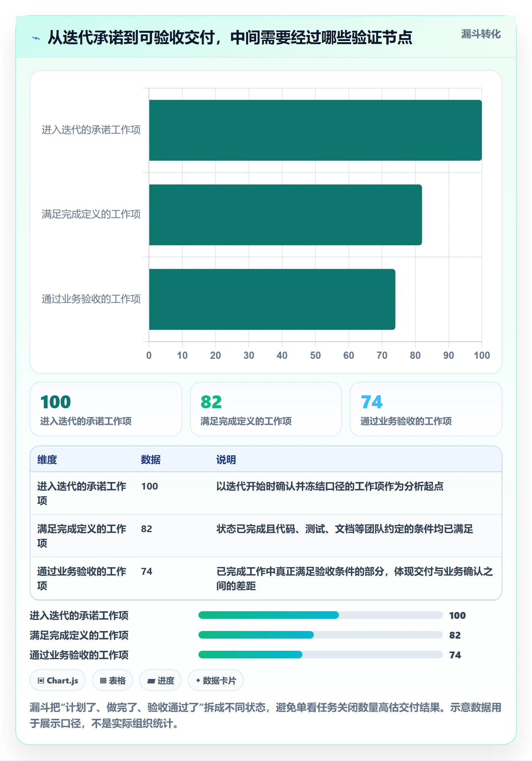Click the 漏斗转化 label in the header
The height and width of the screenshot is (761, 532).
[x=481, y=34]
